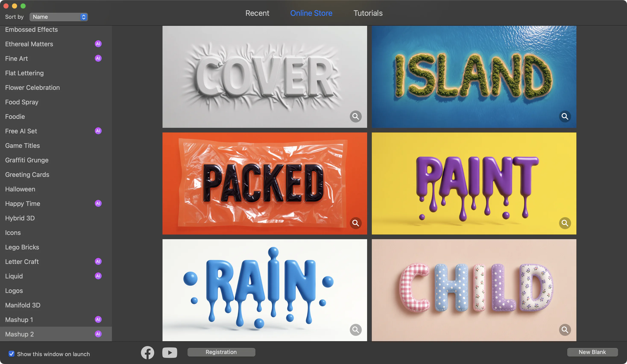The image size is (627, 364).
Task: Choose the PACKED plastic wrap thumbnail
Action: 264,183
